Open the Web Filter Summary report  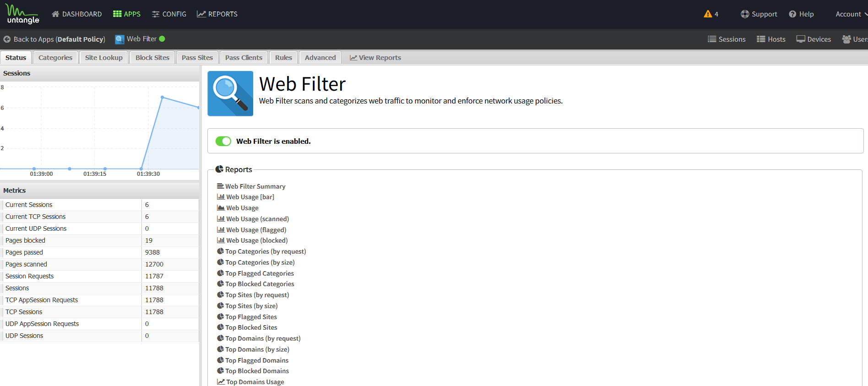(x=255, y=186)
